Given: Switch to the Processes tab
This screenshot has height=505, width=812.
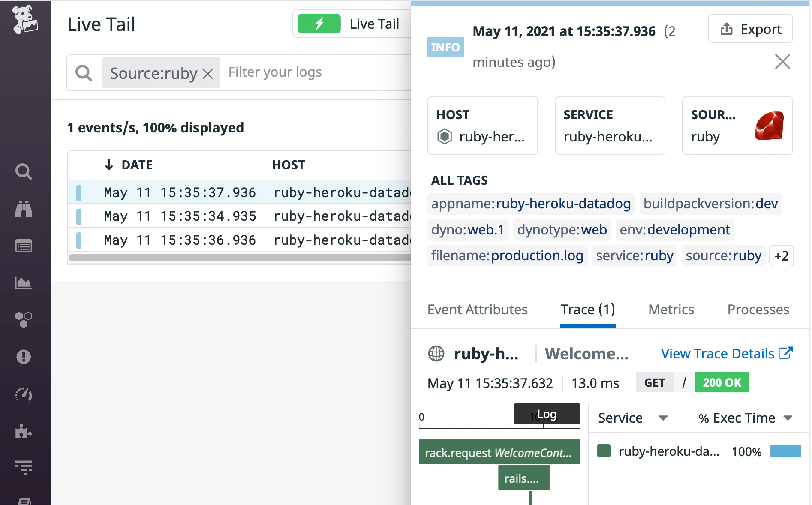Looking at the screenshot, I should point(758,310).
